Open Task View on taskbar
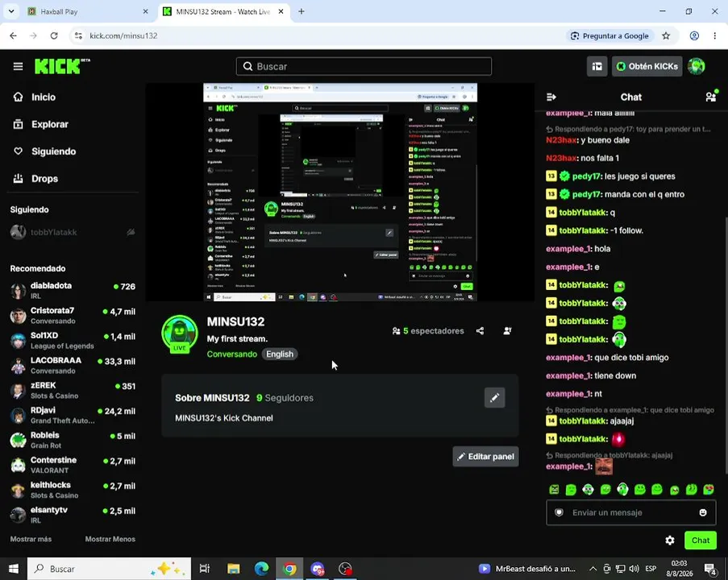The height and width of the screenshot is (580, 728). [204, 569]
